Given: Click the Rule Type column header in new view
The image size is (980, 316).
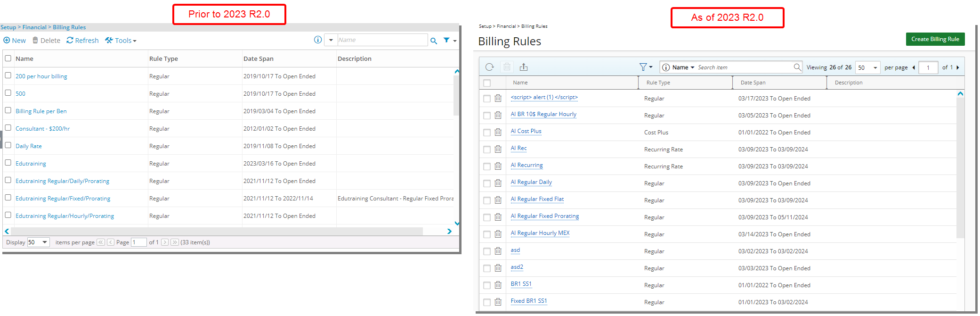Looking at the screenshot, I should coord(658,83).
